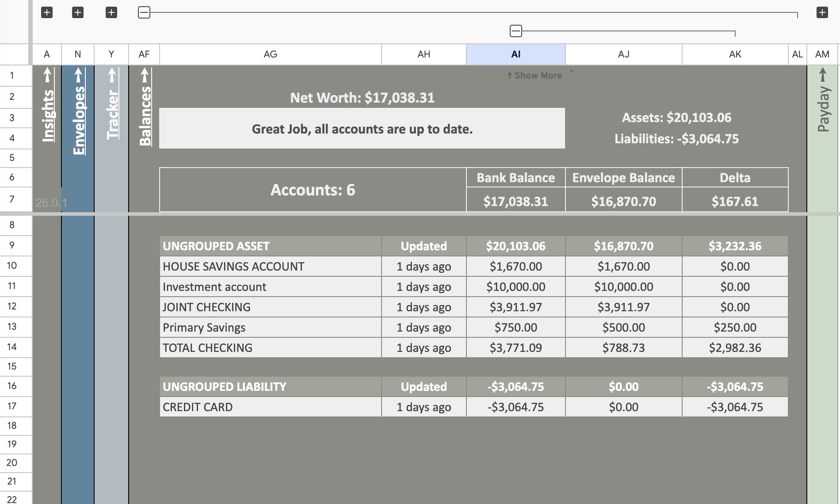Image resolution: width=840 pixels, height=504 pixels.
Task: Open the Balances section link
Action: 145,107
